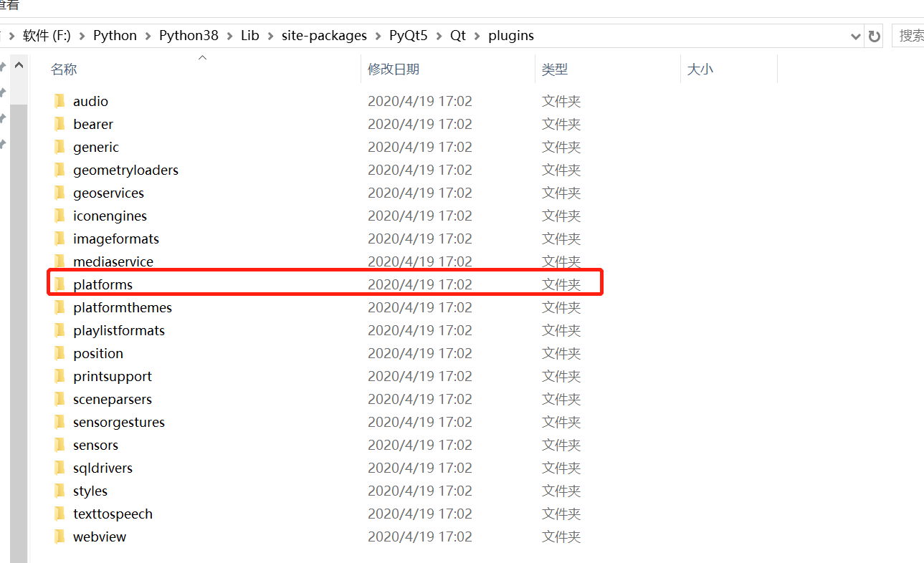
Task: Click the 文件夹 type of texttospeech row
Action: 561,514
